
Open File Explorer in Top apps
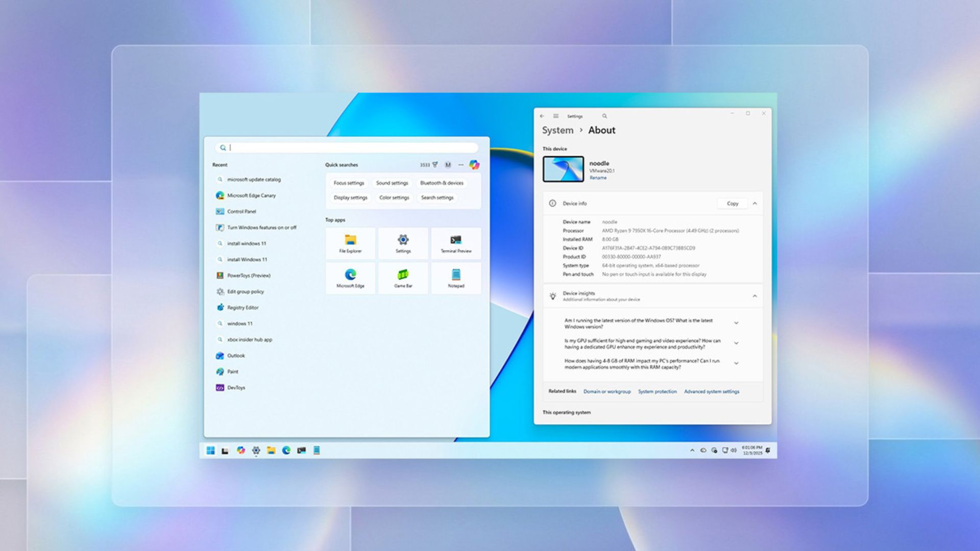coord(350,243)
